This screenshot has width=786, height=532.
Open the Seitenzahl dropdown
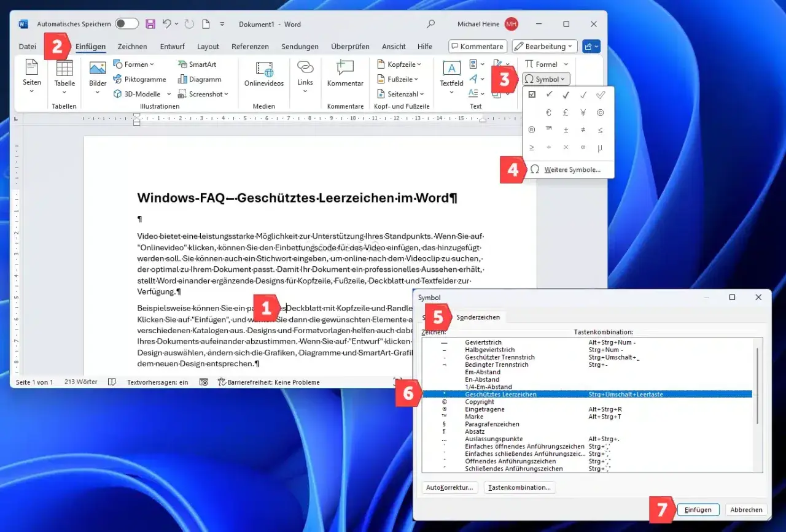(400, 94)
